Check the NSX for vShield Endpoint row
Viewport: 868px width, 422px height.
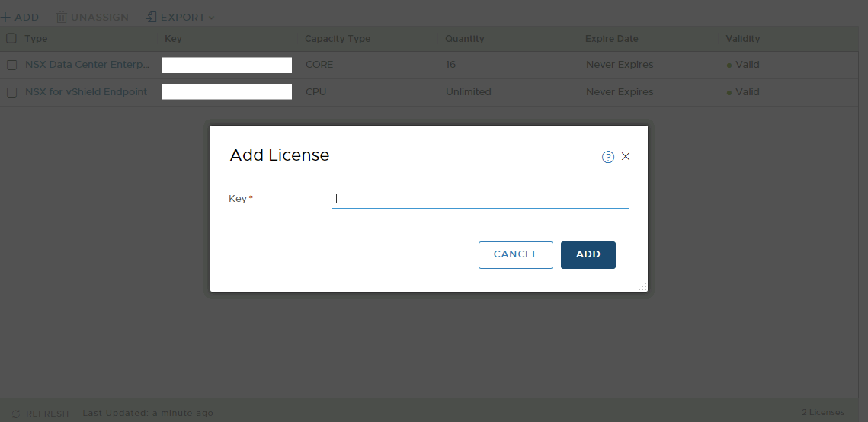click(x=12, y=93)
